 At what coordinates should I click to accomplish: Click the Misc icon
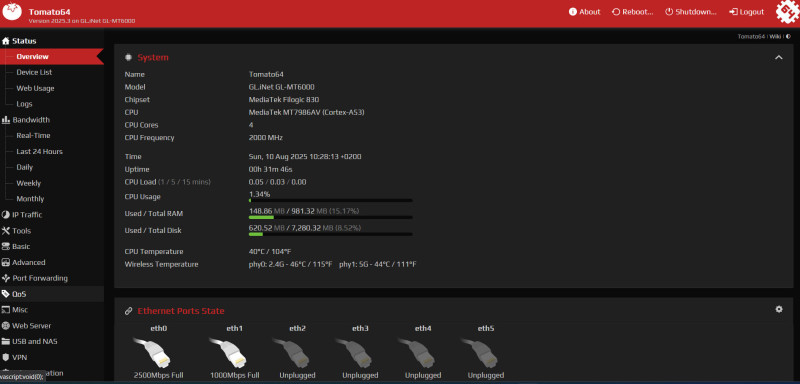(6, 310)
